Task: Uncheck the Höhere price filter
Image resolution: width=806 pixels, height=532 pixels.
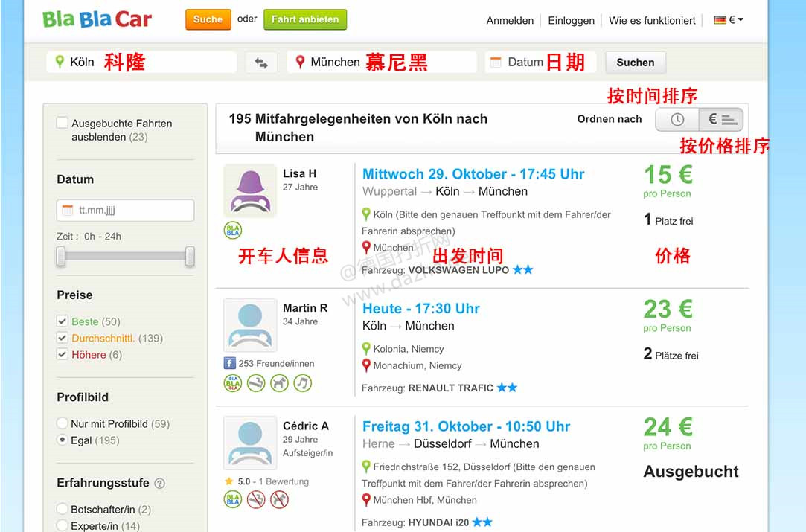Action: 63,354
